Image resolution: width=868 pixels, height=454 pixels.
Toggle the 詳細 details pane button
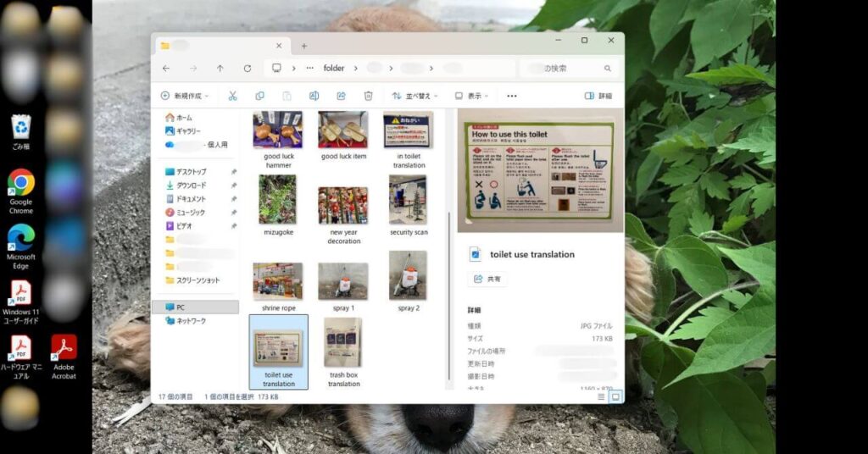(598, 96)
